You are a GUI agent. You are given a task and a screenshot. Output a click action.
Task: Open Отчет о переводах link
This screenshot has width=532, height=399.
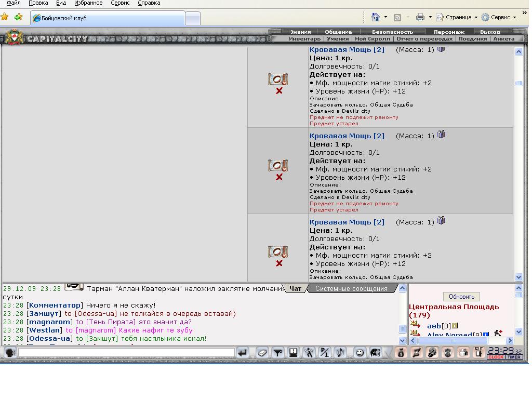(424, 38)
